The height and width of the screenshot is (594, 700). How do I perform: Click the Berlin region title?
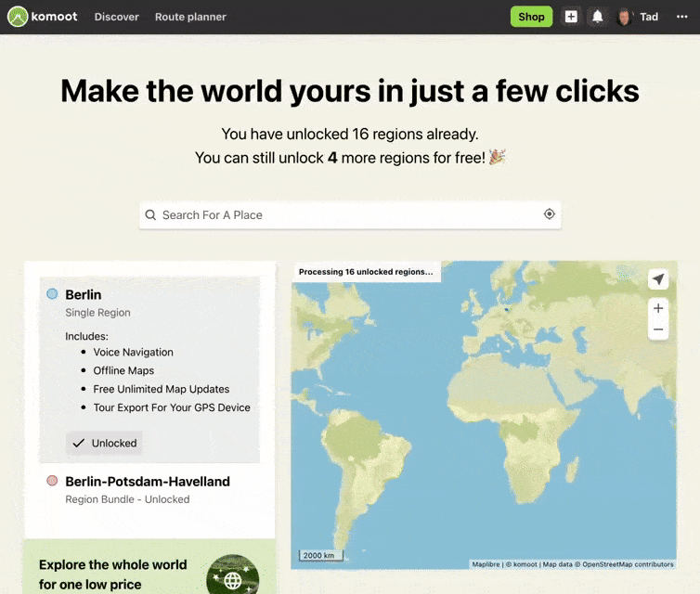click(x=83, y=295)
